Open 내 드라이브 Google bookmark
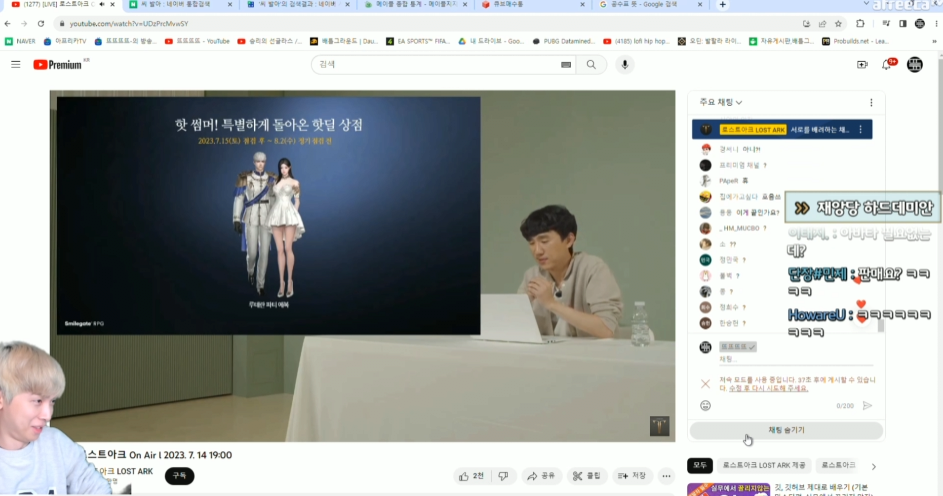This screenshot has width=943, height=496. point(491,41)
